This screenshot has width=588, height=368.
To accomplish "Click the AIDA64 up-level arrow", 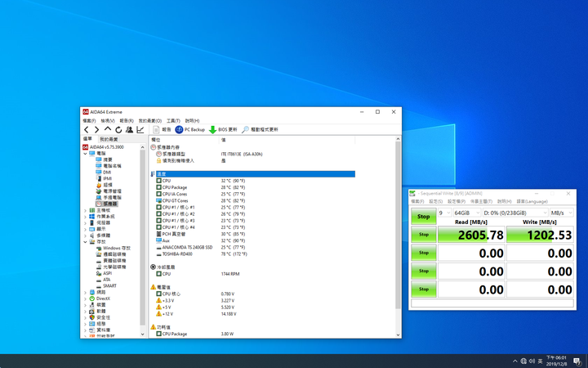I will tap(108, 129).
